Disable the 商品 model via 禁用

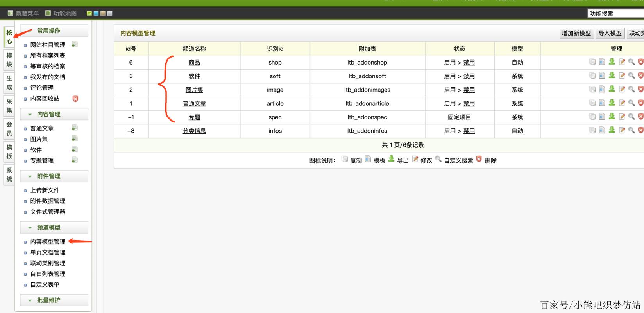click(469, 63)
